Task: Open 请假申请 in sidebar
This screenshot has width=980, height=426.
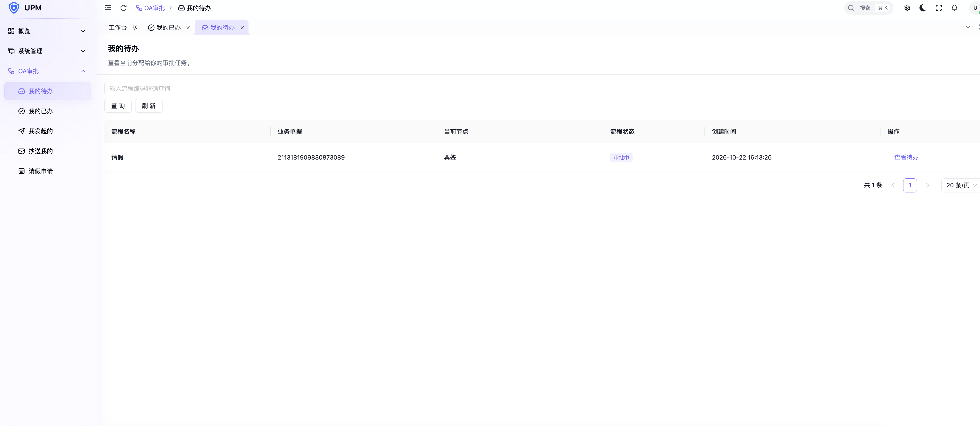Action: pyautogui.click(x=48, y=171)
